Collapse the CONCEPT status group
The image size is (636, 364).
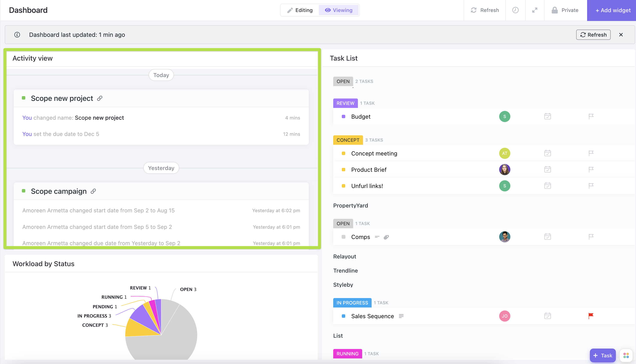point(348,140)
